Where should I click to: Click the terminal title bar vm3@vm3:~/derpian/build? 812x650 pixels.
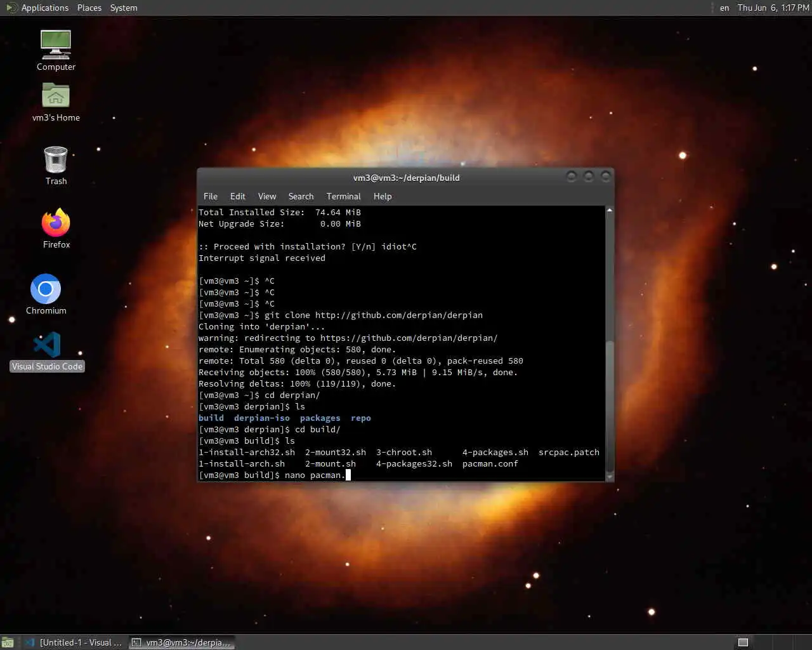[x=406, y=178]
